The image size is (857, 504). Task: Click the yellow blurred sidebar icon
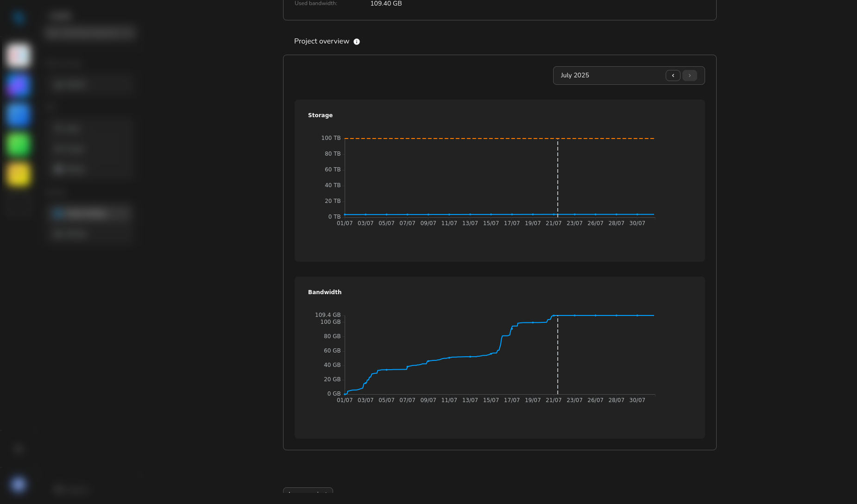(x=19, y=174)
